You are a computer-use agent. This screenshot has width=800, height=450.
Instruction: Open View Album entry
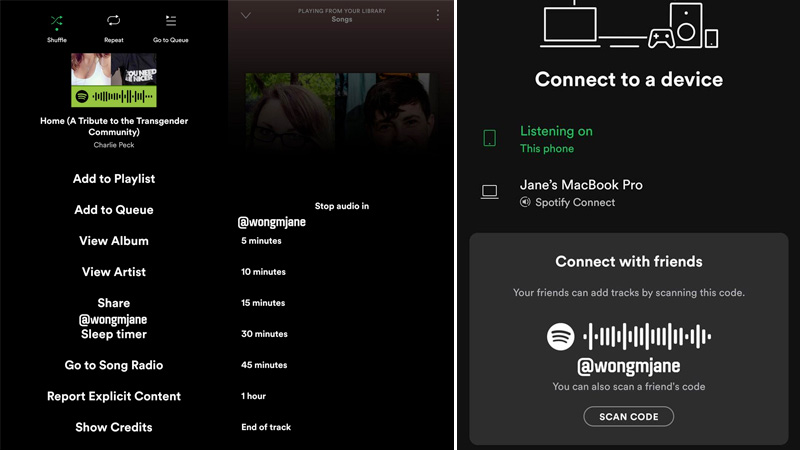click(114, 241)
